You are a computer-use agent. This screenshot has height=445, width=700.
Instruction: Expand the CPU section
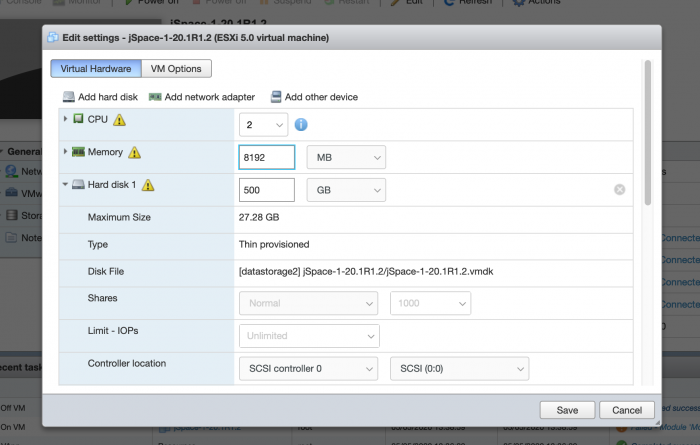[65, 119]
